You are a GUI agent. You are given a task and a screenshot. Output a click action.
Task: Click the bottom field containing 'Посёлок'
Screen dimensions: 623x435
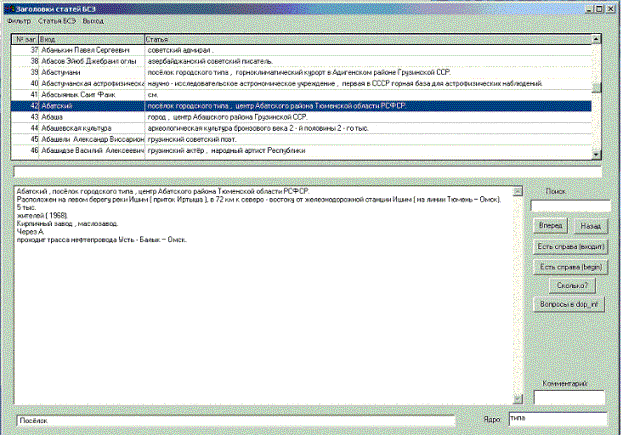[235, 421]
